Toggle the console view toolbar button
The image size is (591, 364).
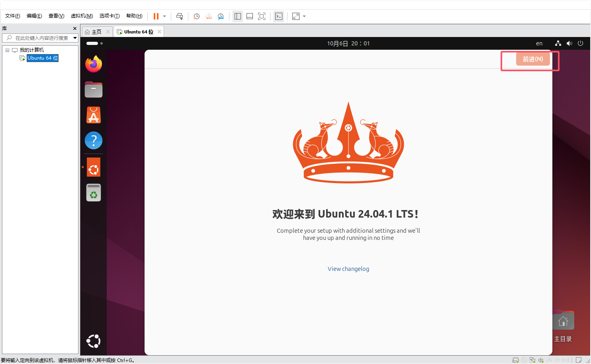[x=279, y=16]
